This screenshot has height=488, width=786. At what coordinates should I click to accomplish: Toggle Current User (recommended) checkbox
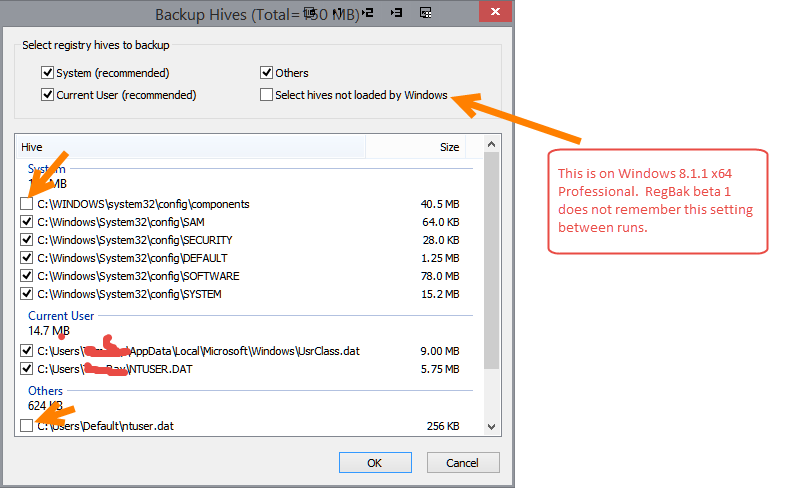pos(47,95)
